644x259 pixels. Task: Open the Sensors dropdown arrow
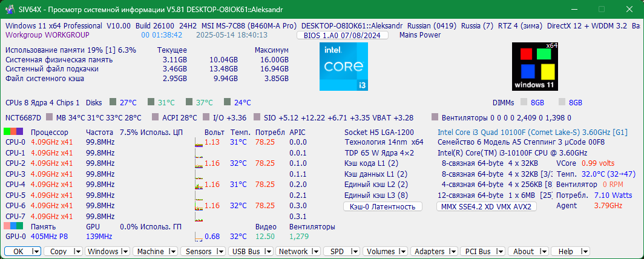[x=220, y=251]
